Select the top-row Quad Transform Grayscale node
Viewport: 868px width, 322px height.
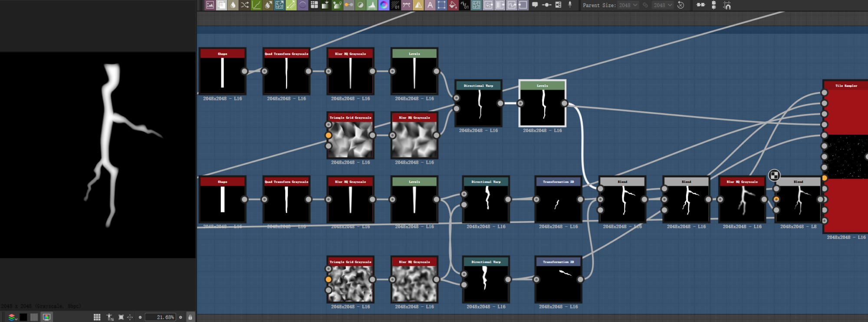286,71
